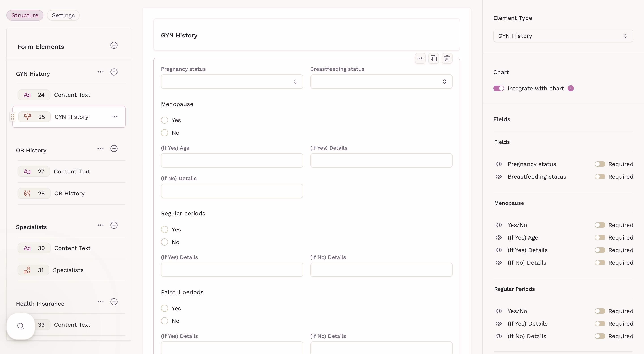This screenshot has width=644, height=354.
Task: Open the Breastfeeding status dropdown
Action: (x=381, y=82)
